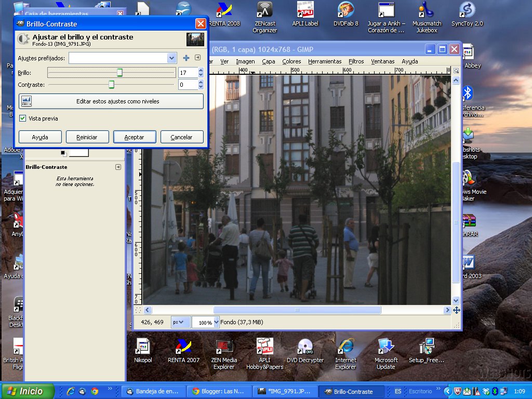
Task: Open the Filtros menu
Action: pyautogui.click(x=356, y=61)
